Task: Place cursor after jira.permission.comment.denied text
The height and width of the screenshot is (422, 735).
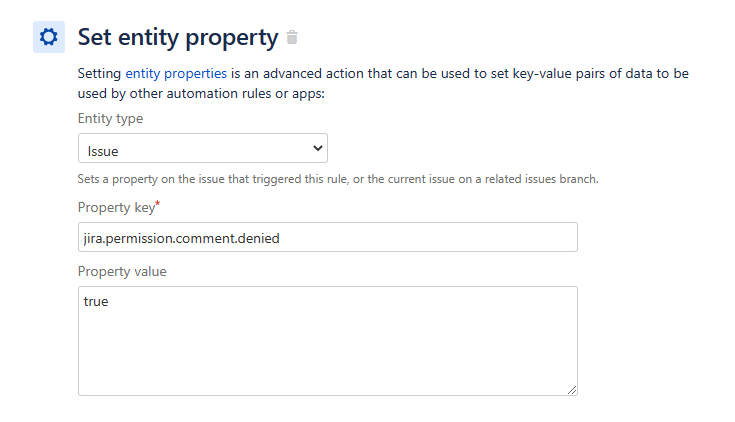Action: [280, 238]
